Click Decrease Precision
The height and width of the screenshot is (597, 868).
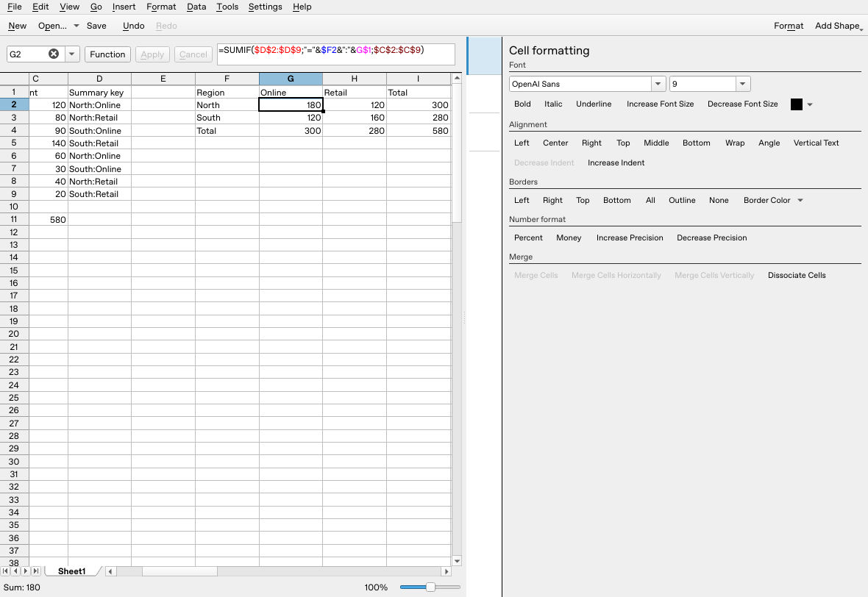711,238
